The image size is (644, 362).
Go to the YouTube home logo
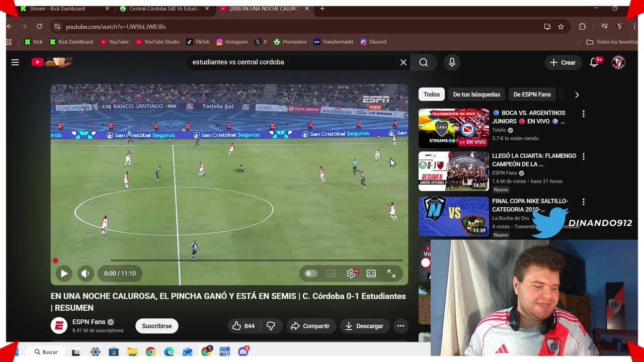pyautogui.click(x=52, y=62)
